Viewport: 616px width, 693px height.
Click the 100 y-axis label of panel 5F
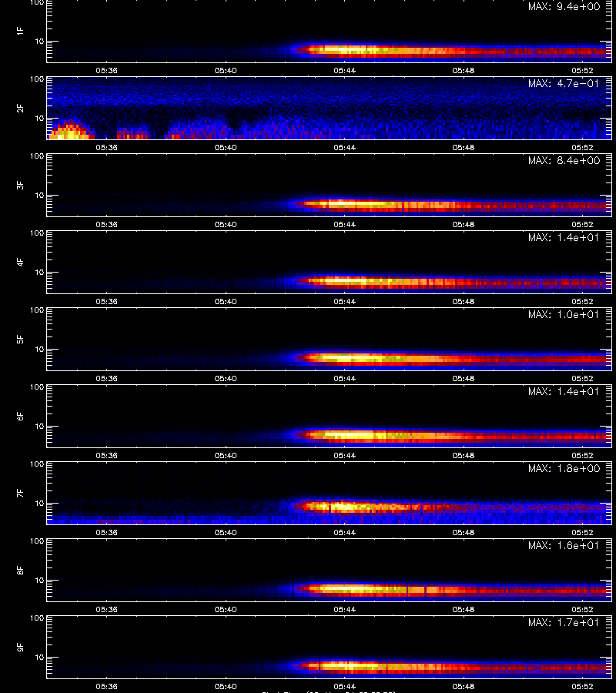[x=37, y=310]
